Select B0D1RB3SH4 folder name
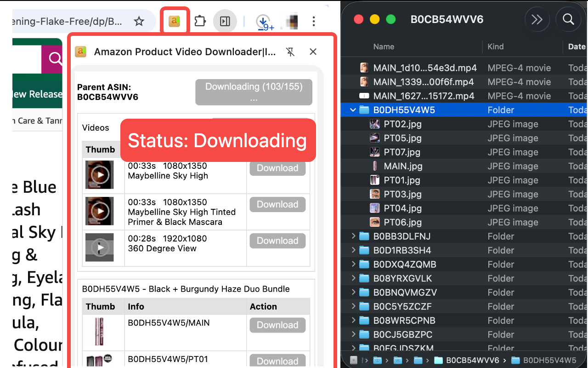The image size is (588, 368). [x=402, y=250]
